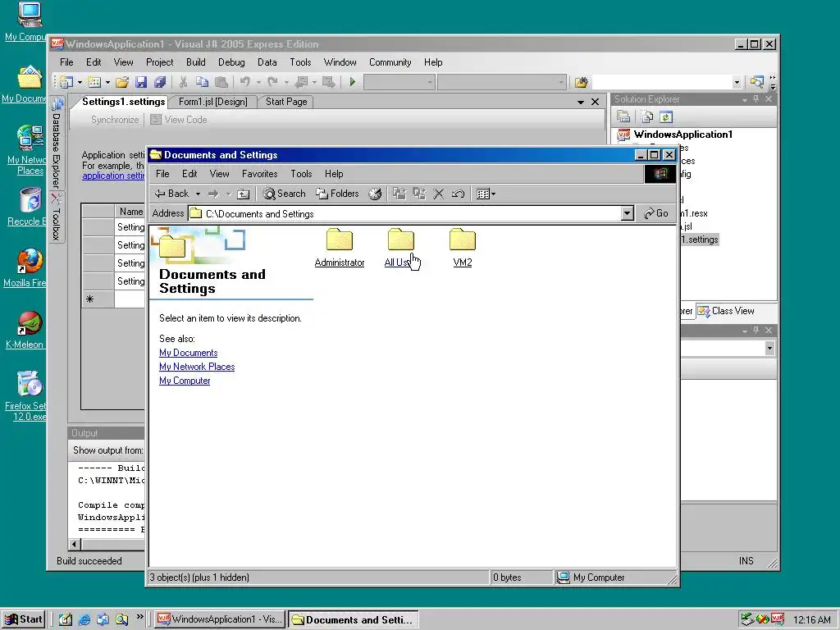
Task: Open the Back history dropdown arrow
Action: 198,194
